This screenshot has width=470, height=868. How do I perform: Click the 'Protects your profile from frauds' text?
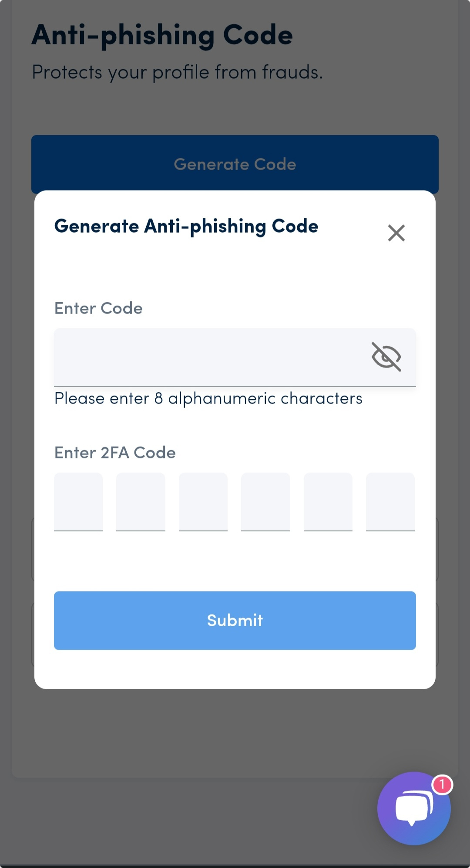(x=177, y=72)
